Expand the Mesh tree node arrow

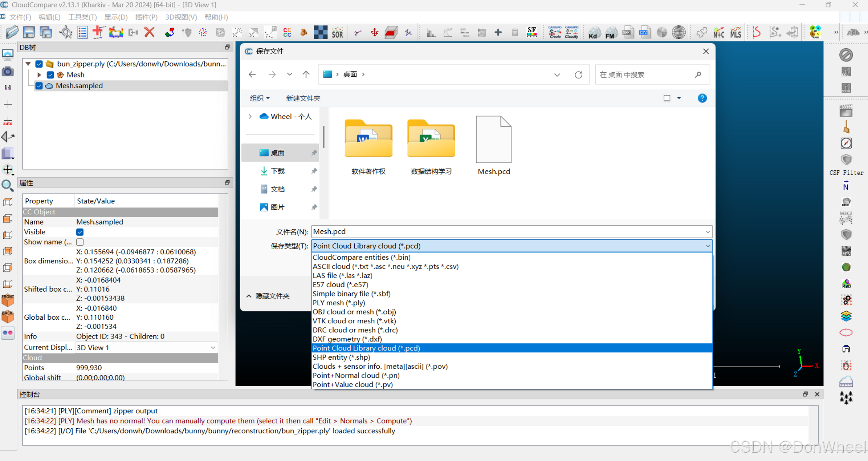[x=39, y=75]
